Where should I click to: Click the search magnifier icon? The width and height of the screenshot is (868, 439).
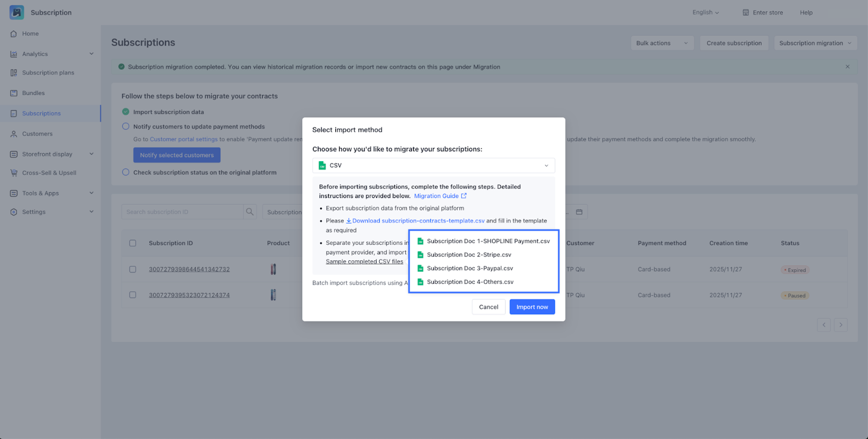250,212
